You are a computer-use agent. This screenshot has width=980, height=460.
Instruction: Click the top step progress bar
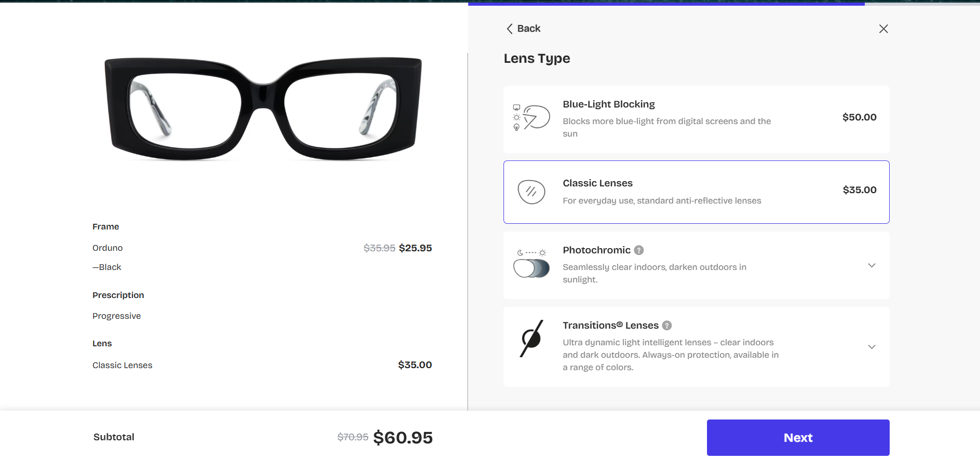[666, 4]
